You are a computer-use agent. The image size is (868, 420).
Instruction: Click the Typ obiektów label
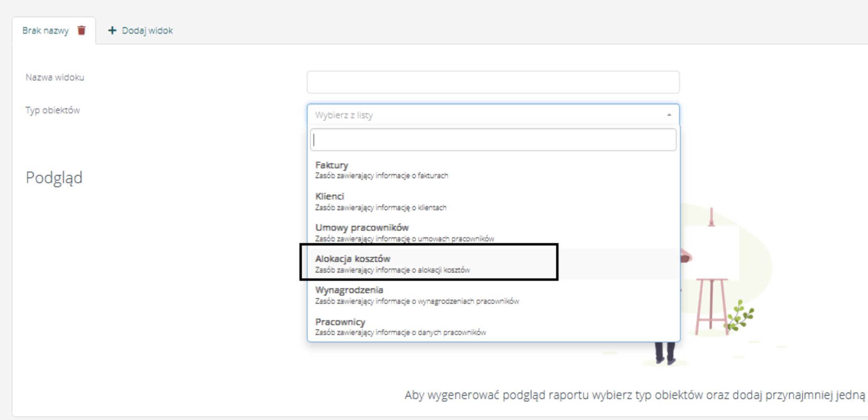[x=53, y=110]
